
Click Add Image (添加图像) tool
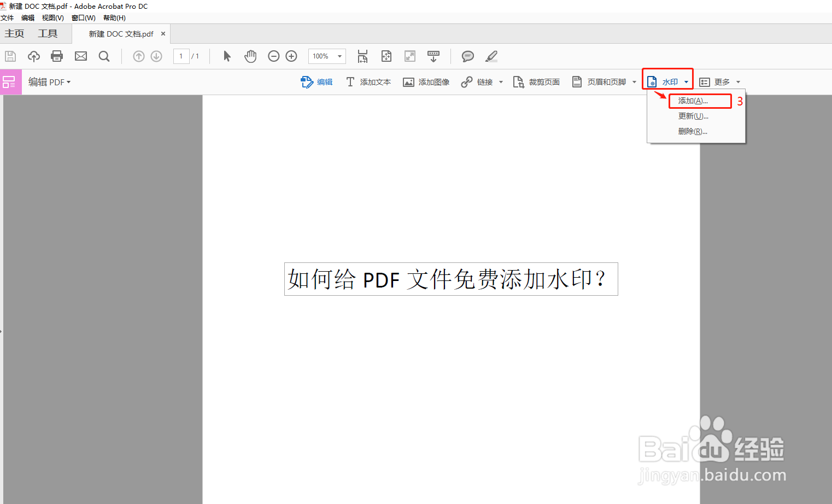tap(426, 82)
